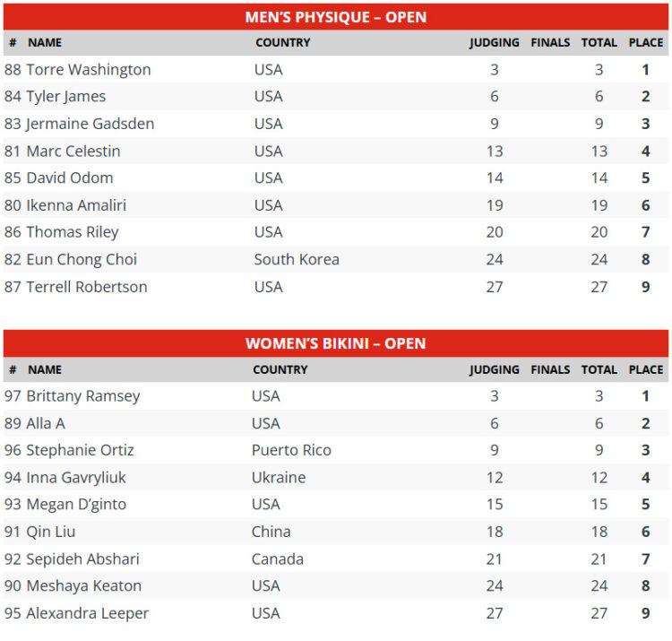Select the name Qin Liu
The image size is (672, 641).
(x=51, y=532)
